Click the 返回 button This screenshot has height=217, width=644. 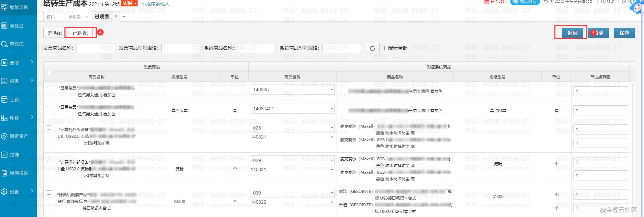tap(572, 33)
